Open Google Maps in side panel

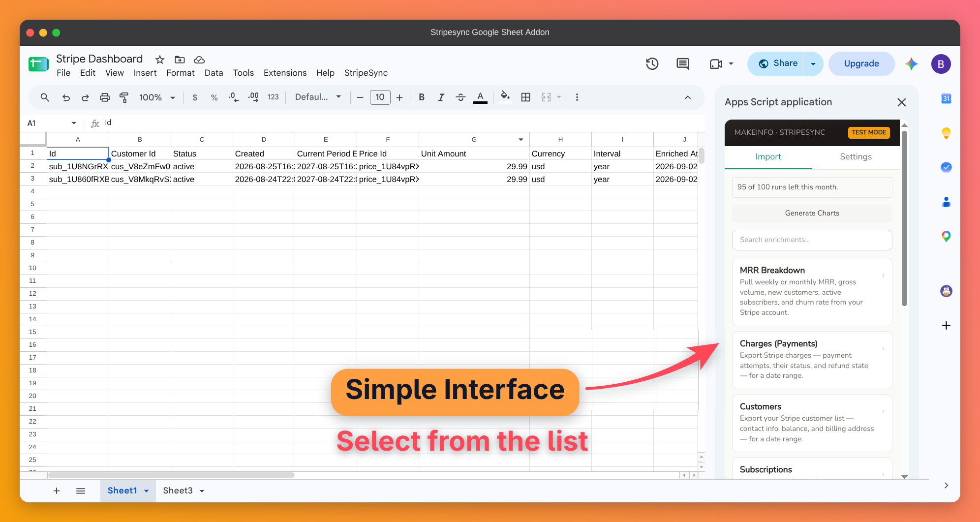(946, 236)
